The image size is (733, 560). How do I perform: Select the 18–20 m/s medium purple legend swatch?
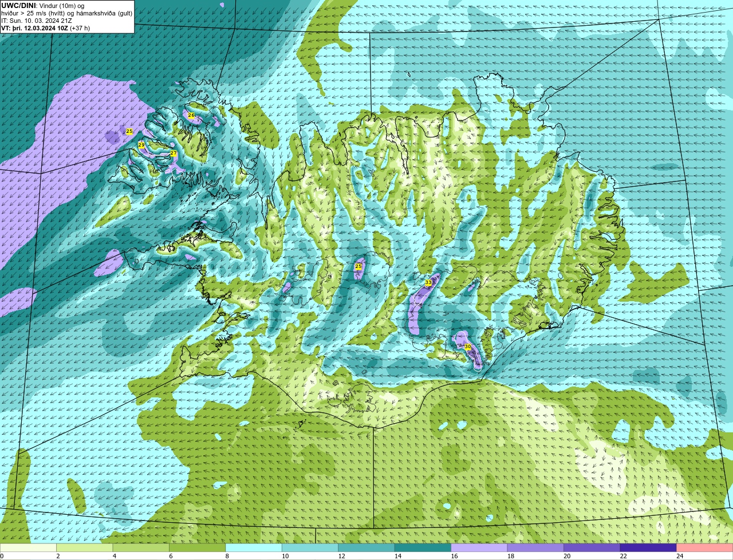pyautogui.click(x=535, y=547)
